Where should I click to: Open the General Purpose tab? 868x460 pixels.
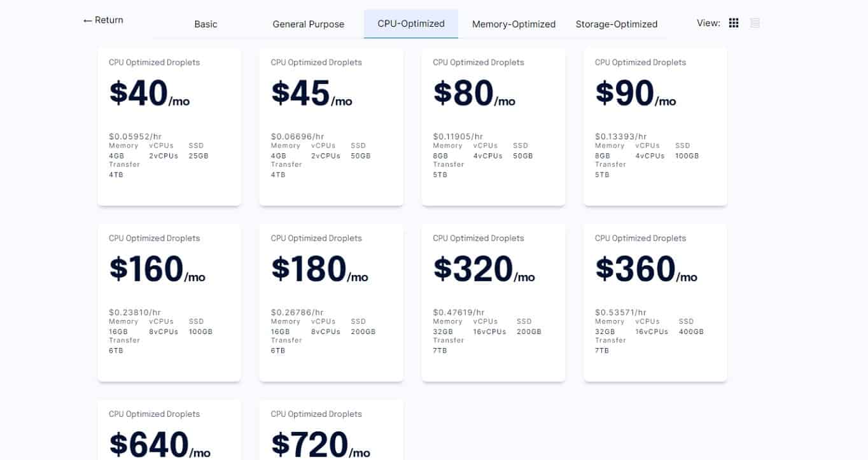point(309,24)
